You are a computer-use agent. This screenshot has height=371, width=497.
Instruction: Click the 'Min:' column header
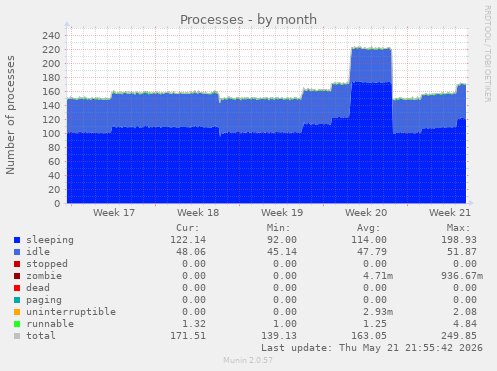point(279,228)
